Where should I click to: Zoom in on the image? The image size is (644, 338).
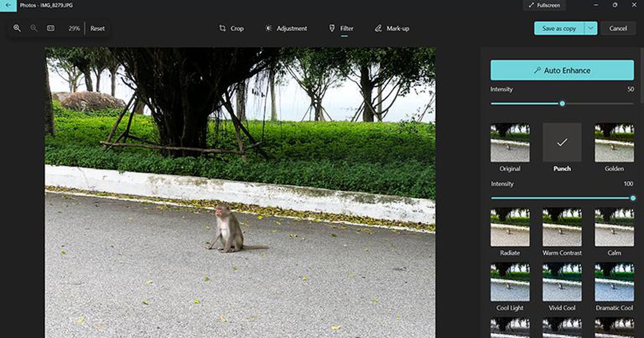17,28
